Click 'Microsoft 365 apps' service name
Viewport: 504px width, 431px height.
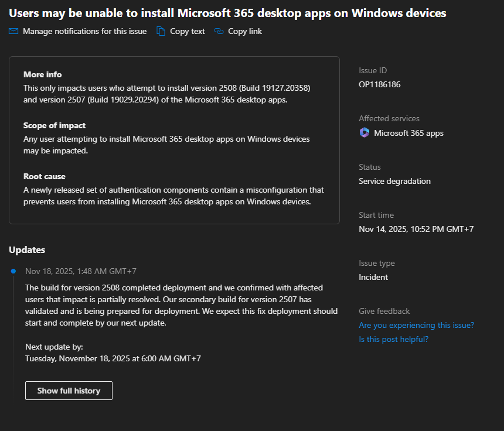tap(408, 133)
